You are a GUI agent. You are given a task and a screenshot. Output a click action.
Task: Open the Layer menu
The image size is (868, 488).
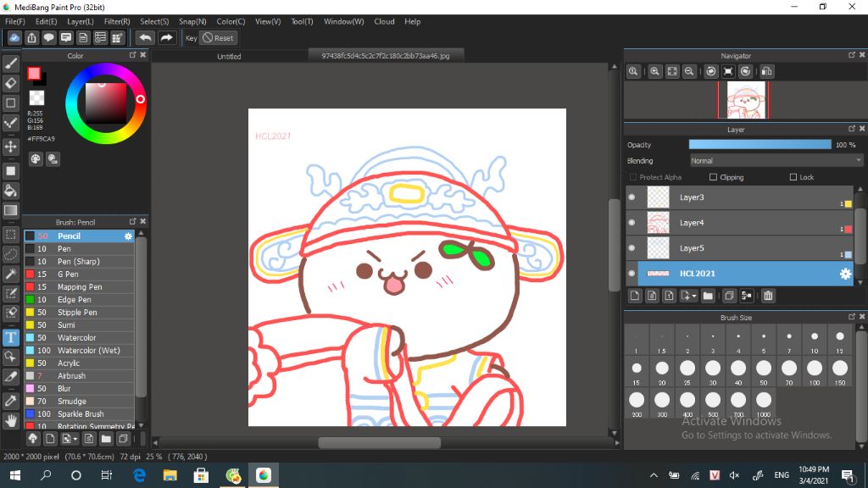tap(81, 21)
